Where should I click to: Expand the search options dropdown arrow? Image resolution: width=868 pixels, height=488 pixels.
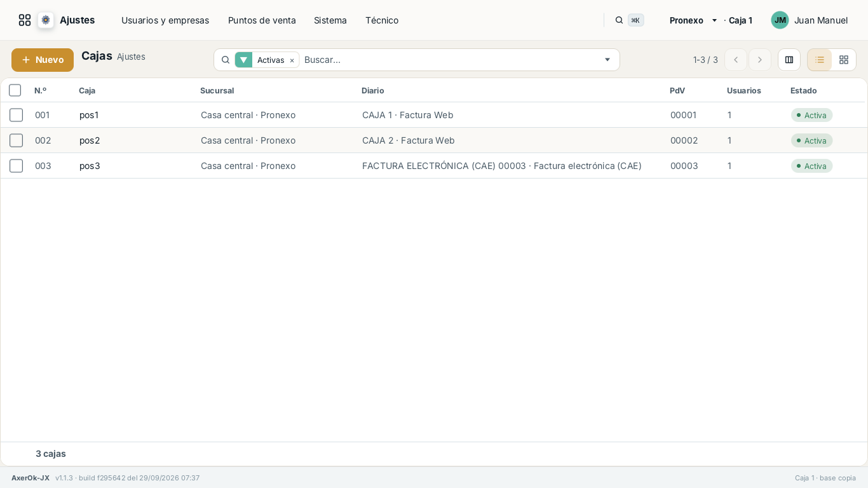(x=607, y=60)
